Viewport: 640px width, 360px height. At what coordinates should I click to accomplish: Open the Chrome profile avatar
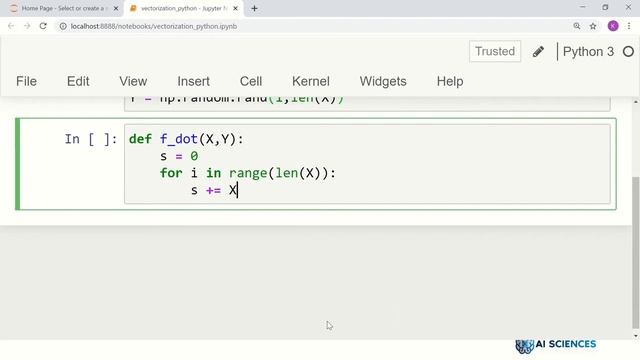pos(613,26)
